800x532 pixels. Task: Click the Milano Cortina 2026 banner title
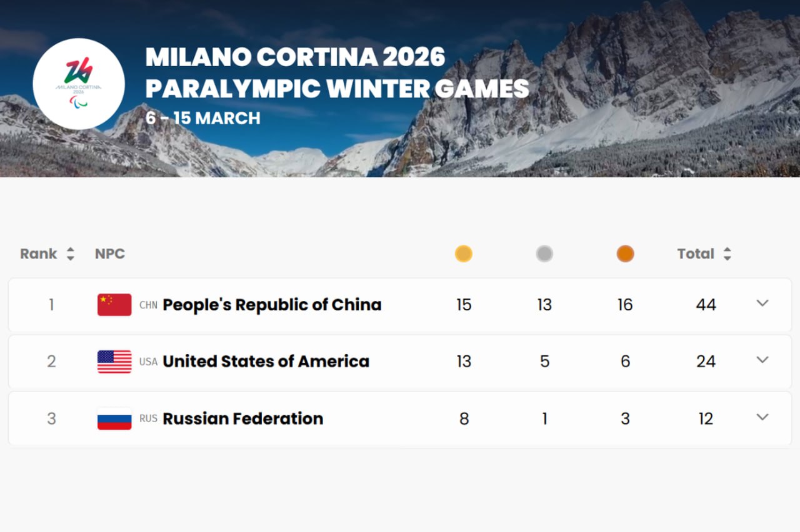click(x=295, y=57)
